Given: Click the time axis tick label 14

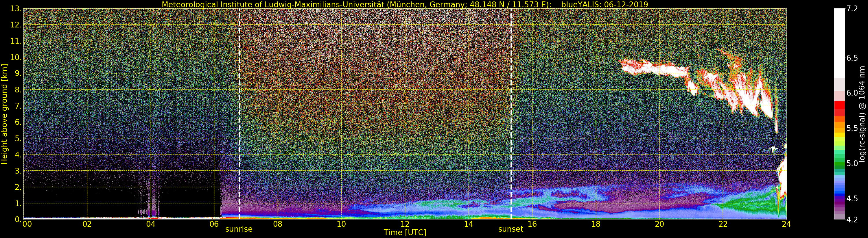Looking at the screenshot, I should click(468, 224).
